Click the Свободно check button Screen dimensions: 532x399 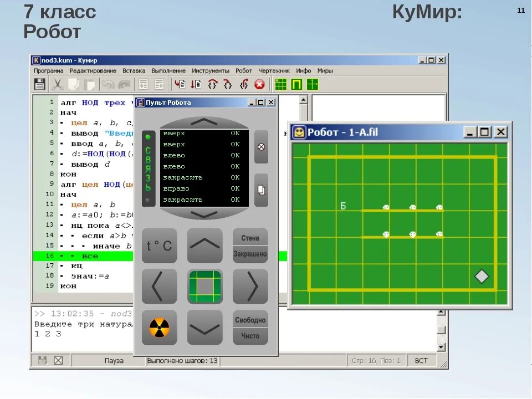pyautogui.click(x=250, y=320)
